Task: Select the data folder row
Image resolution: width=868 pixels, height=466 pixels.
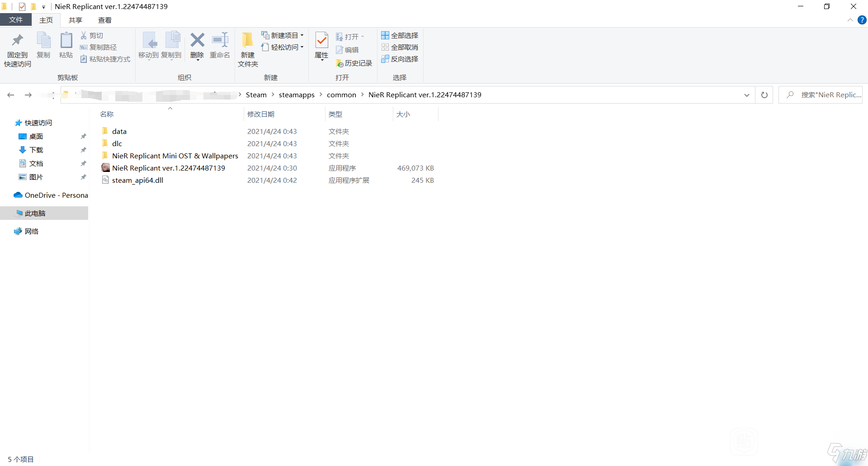Action: tap(268, 131)
